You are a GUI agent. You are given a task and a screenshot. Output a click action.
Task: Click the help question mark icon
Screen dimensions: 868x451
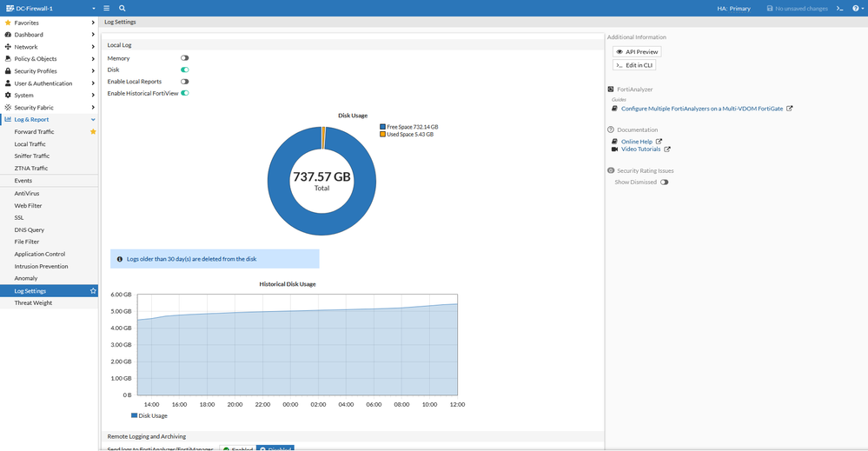(855, 8)
